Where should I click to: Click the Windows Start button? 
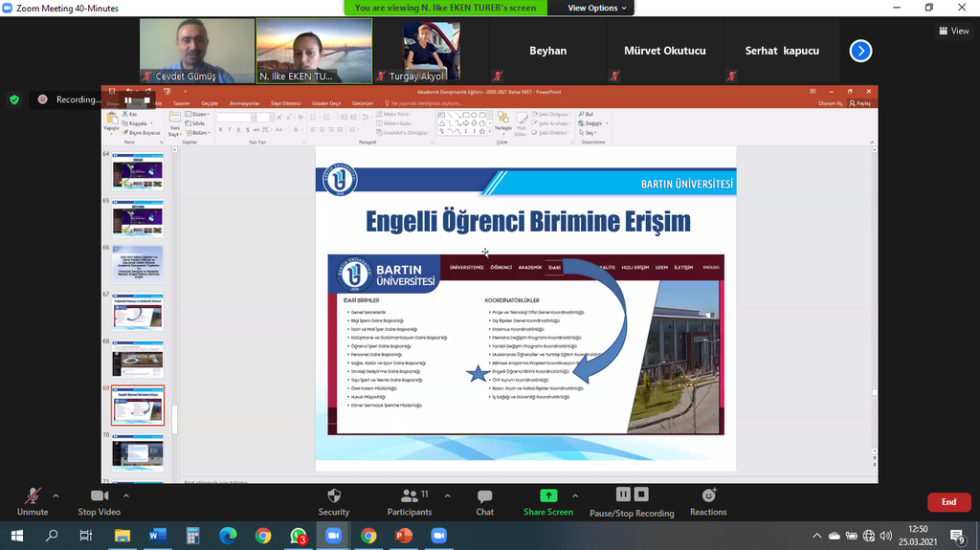[17, 536]
